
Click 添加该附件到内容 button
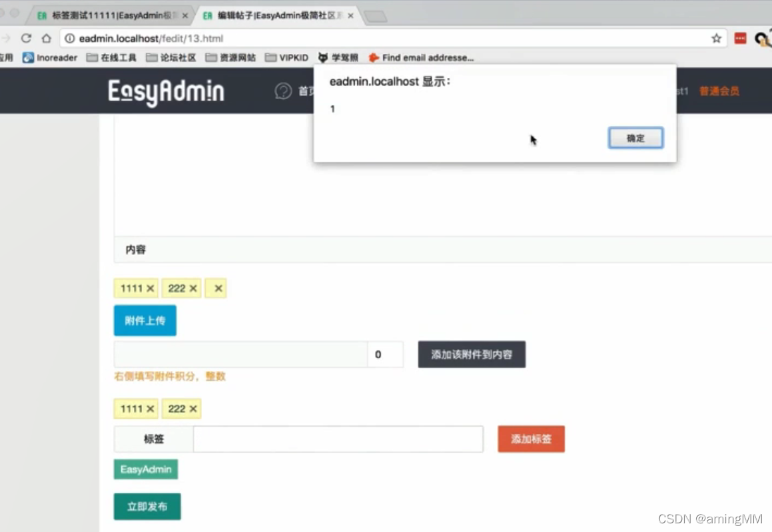tap(472, 354)
